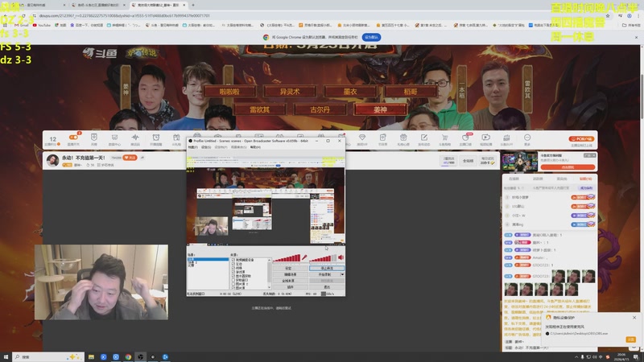Click the OBS exit button at bottom right
Image resolution: width=644 pixels, height=362 pixels.
click(x=327, y=287)
